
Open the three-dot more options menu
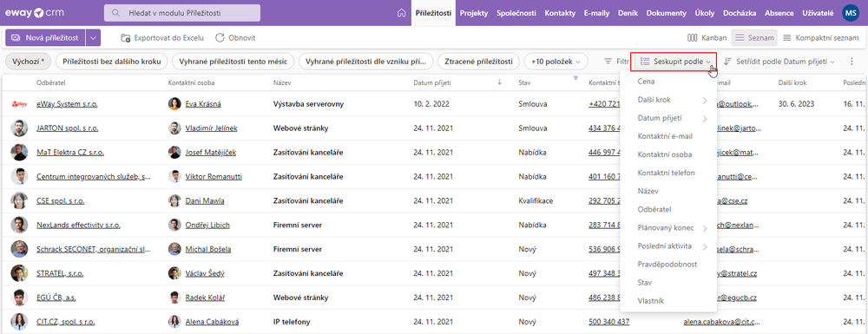point(852,62)
